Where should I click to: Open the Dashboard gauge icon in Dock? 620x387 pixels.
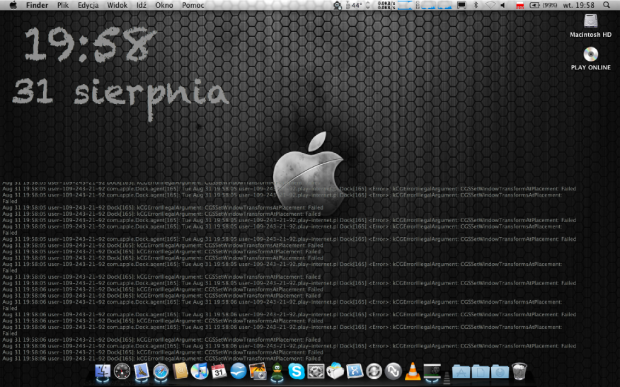122,372
